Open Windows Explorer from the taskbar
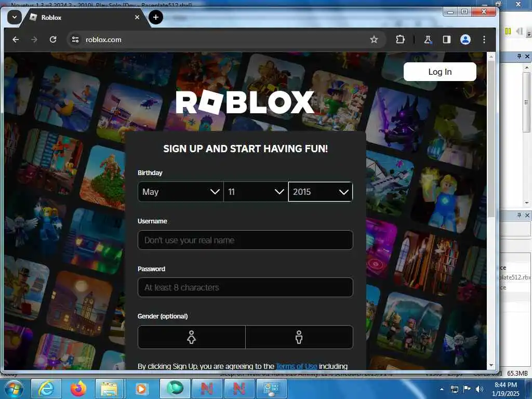The height and width of the screenshot is (399, 532). pyautogui.click(x=109, y=389)
